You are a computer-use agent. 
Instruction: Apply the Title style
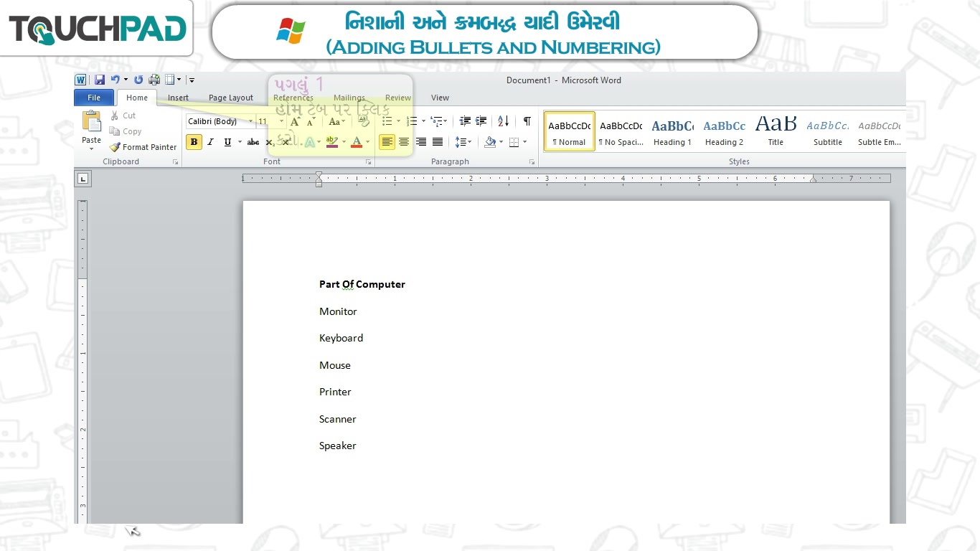pos(776,131)
